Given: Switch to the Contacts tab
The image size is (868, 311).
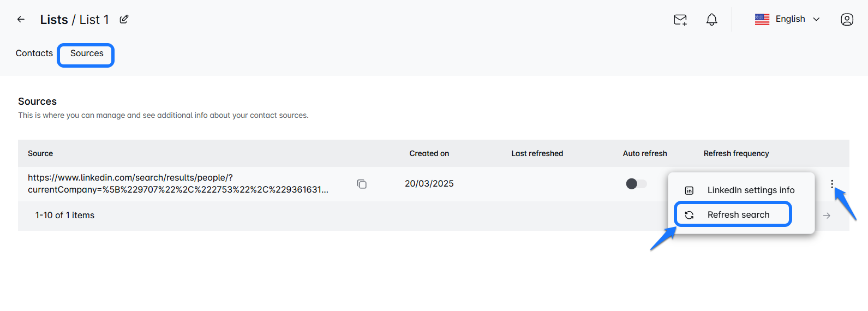Looking at the screenshot, I should pyautogui.click(x=34, y=53).
